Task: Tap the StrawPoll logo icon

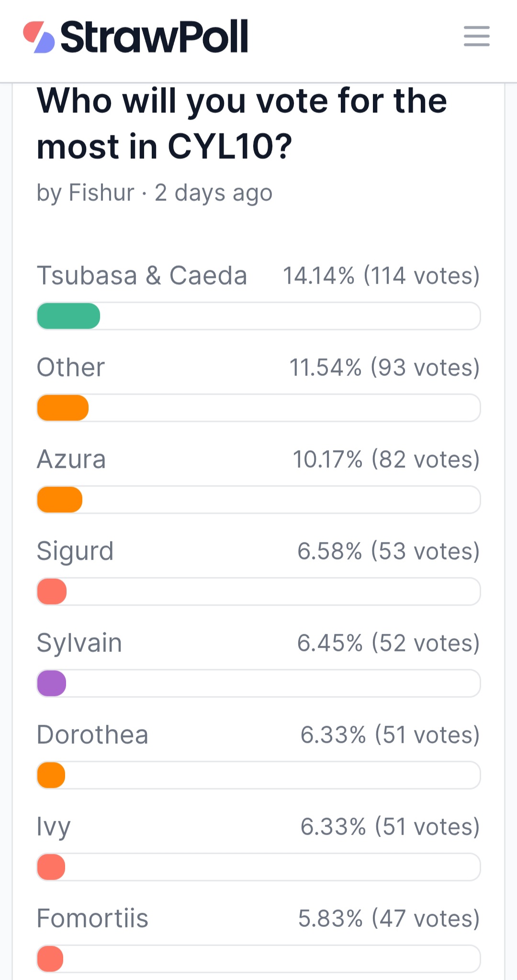Action: click(x=39, y=37)
